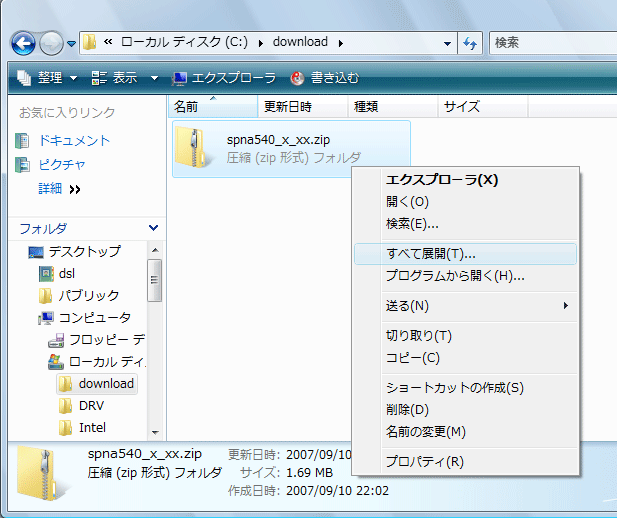
Task: Click the floppy drive icon in tree
Action: pos(56,340)
